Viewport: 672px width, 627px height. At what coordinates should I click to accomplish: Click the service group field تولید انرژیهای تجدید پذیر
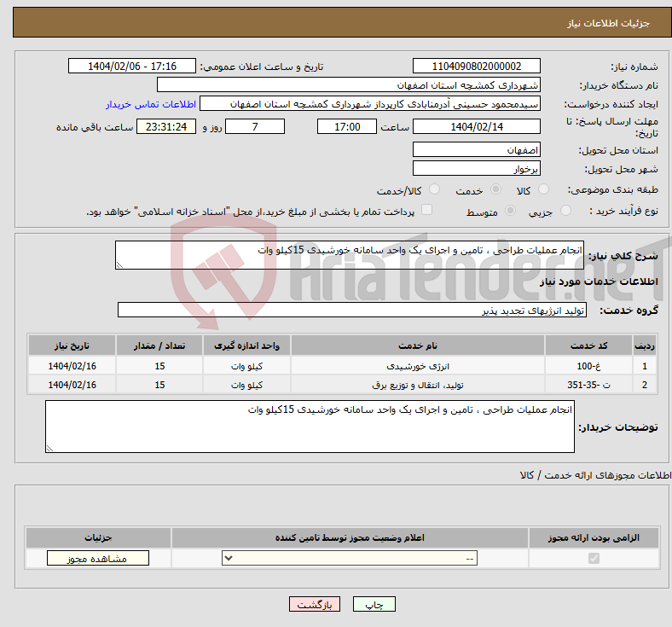[x=351, y=311]
